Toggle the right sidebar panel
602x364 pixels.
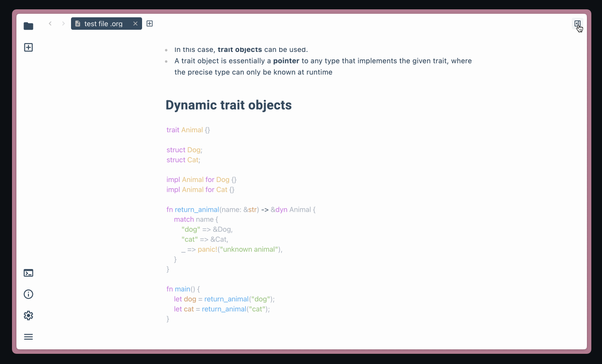point(577,24)
